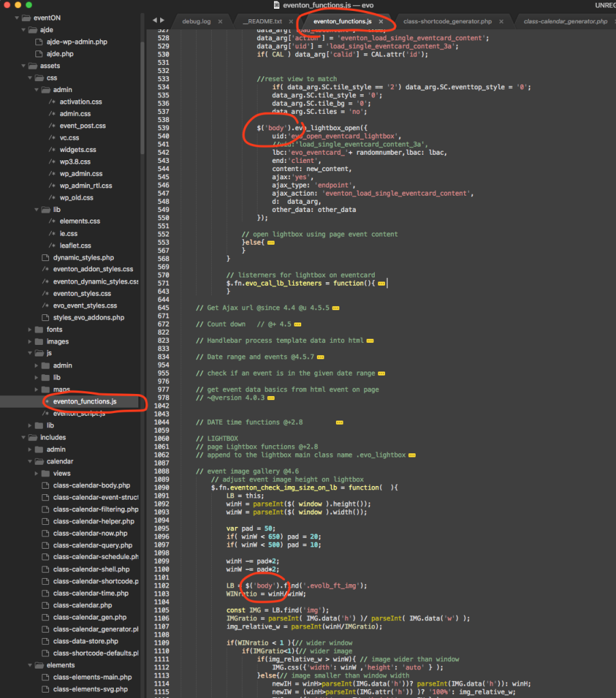Expand the calendar folder's sibling admin folder
Screen dimensions: 616x698
tap(30, 450)
